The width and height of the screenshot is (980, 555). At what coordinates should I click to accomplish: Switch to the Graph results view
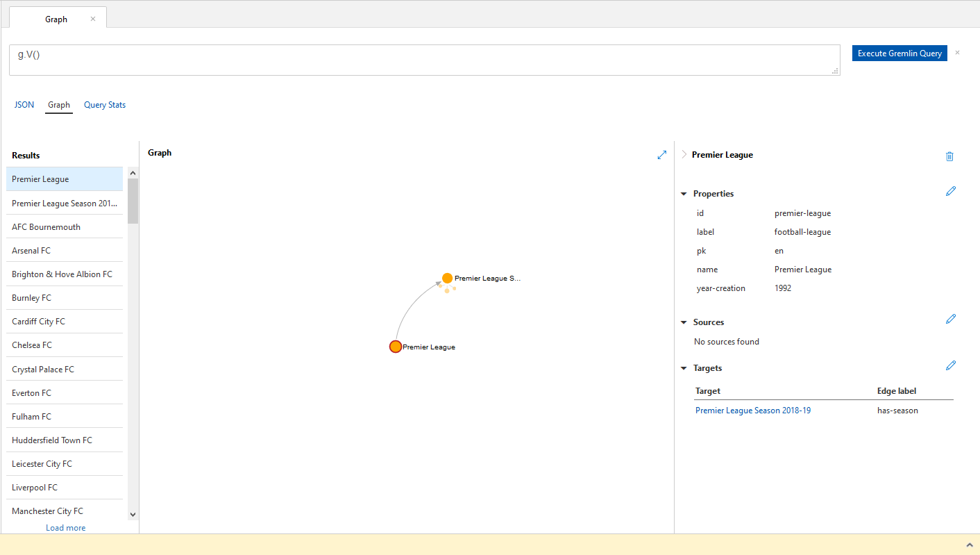point(59,105)
